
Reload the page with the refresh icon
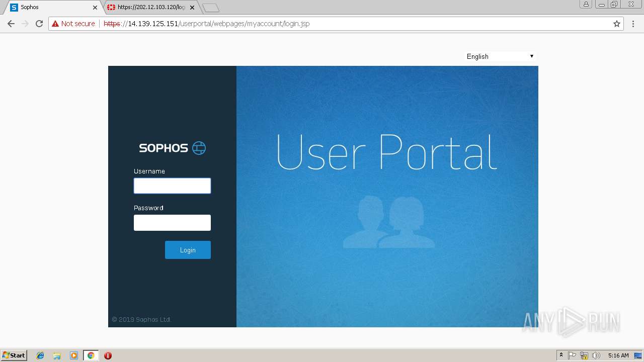tap(39, 24)
